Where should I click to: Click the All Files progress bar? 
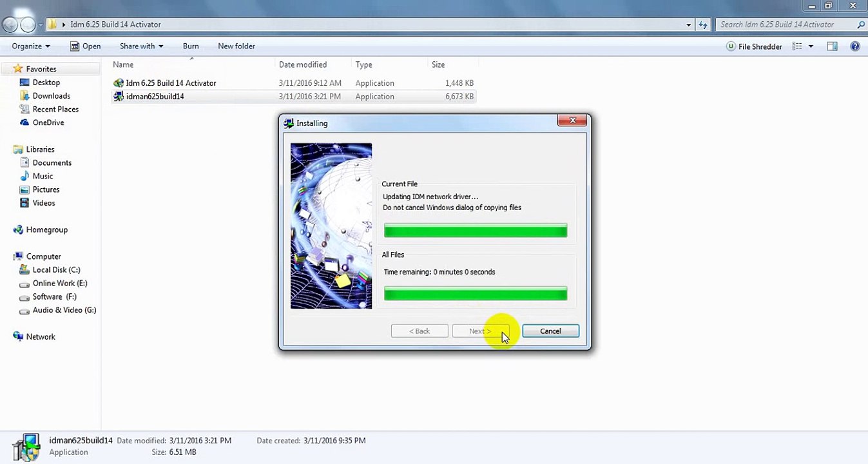click(476, 294)
